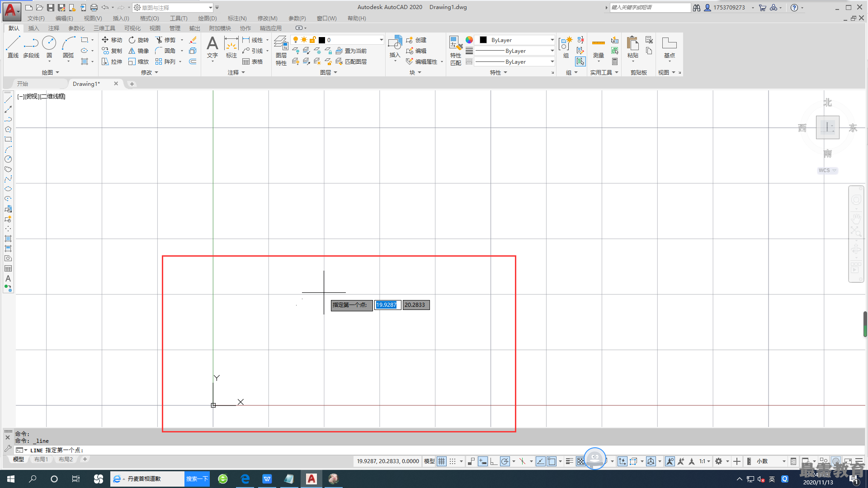This screenshot has width=868, height=488.
Task: Open the Text (文字) tool
Action: pyautogui.click(x=212, y=47)
